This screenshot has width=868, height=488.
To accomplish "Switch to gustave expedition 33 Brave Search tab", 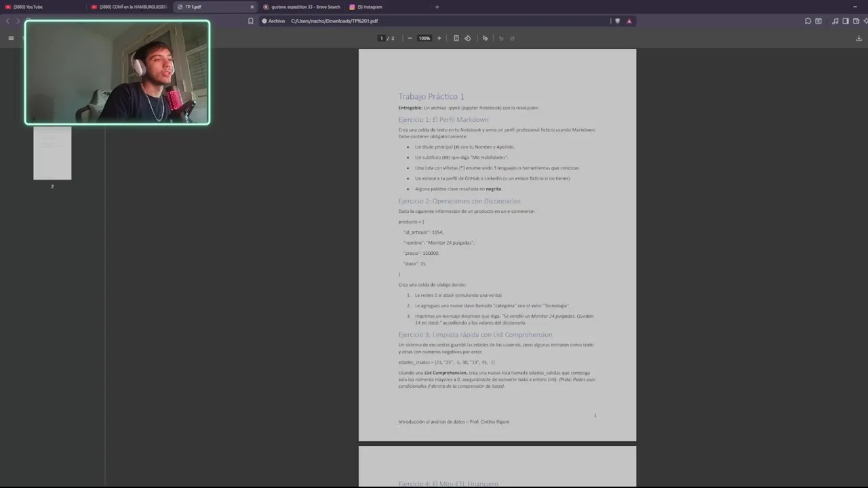I will point(302,7).
